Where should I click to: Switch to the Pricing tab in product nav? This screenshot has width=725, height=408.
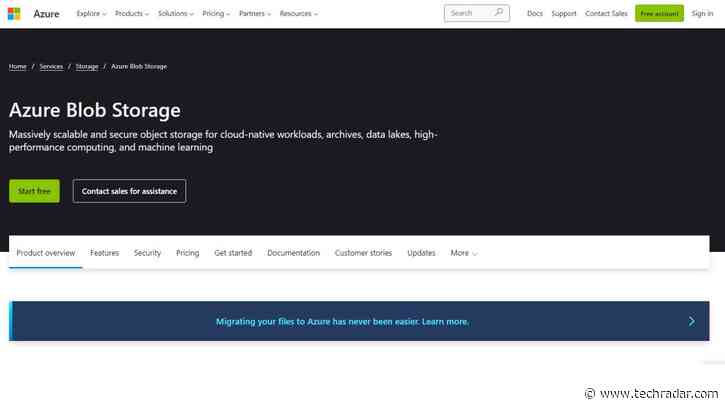pos(187,253)
